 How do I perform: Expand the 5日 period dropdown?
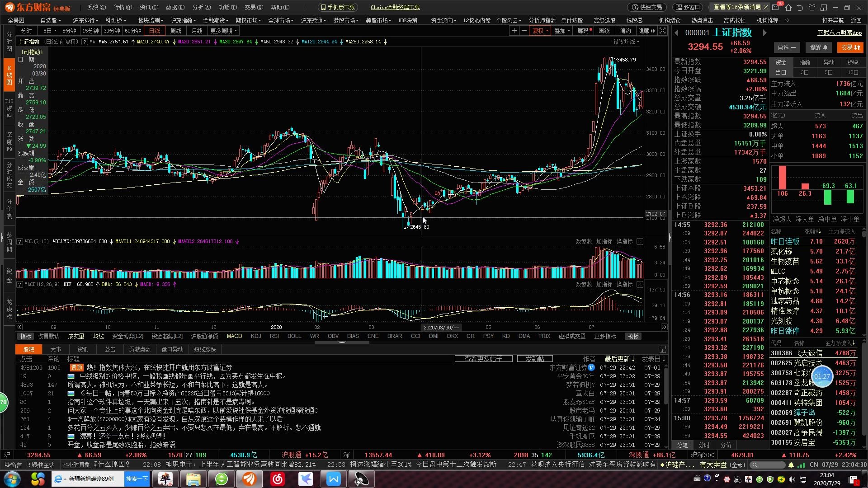(50, 31)
